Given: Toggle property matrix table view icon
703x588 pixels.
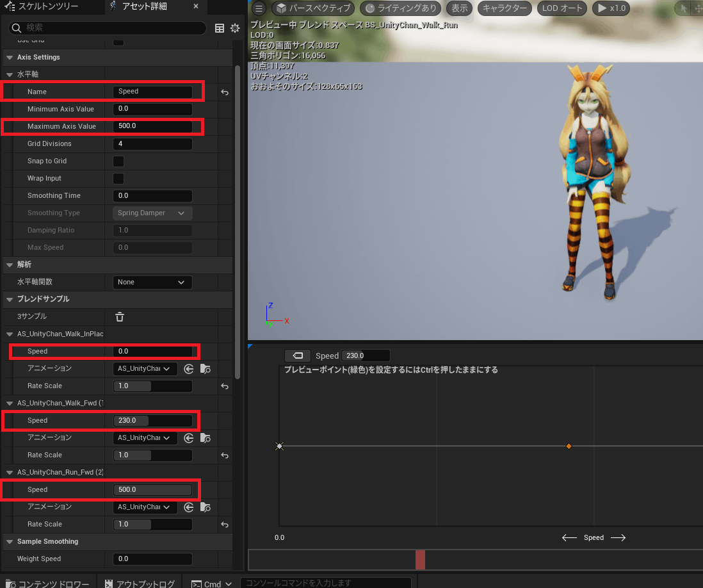Looking at the screenshot, I should pyautogui.click(x=219, y=28).
